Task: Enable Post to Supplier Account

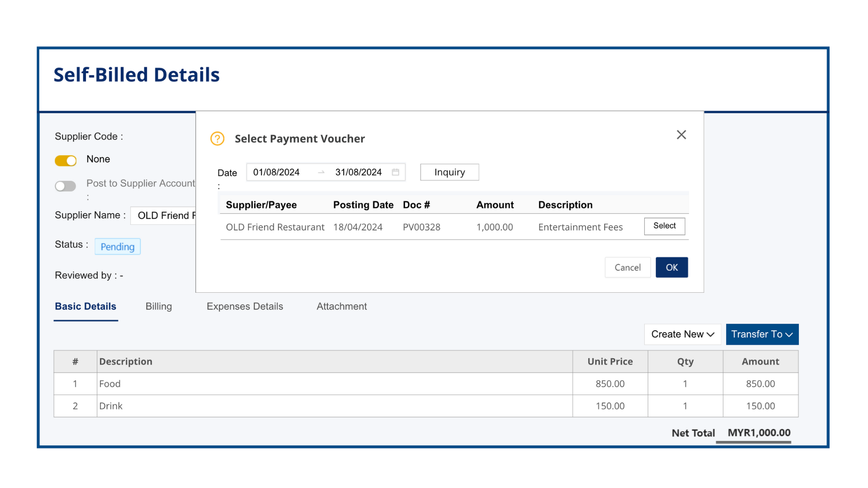Action: (66, 186)
